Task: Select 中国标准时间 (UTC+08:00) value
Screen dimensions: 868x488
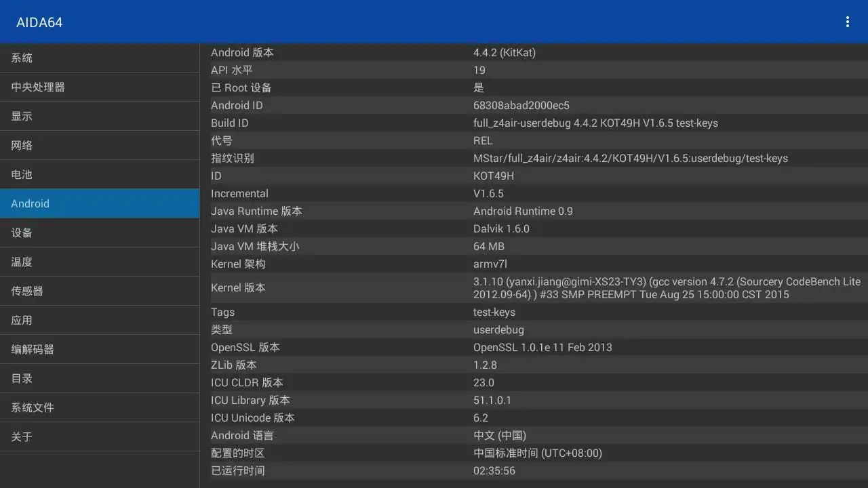Action: pos(538,453)
